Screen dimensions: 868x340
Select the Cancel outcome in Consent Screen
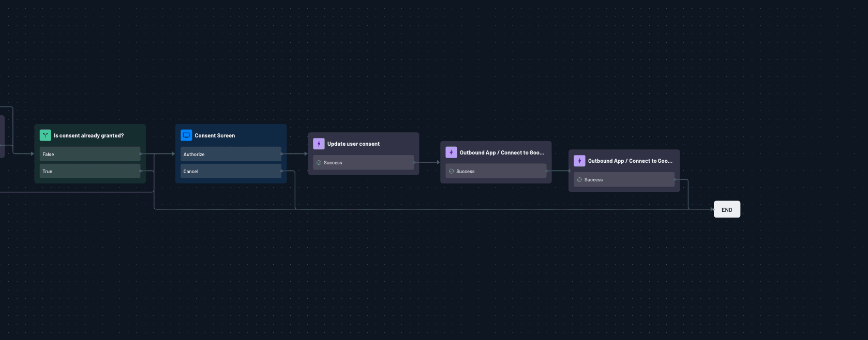(x=230, y=171)
